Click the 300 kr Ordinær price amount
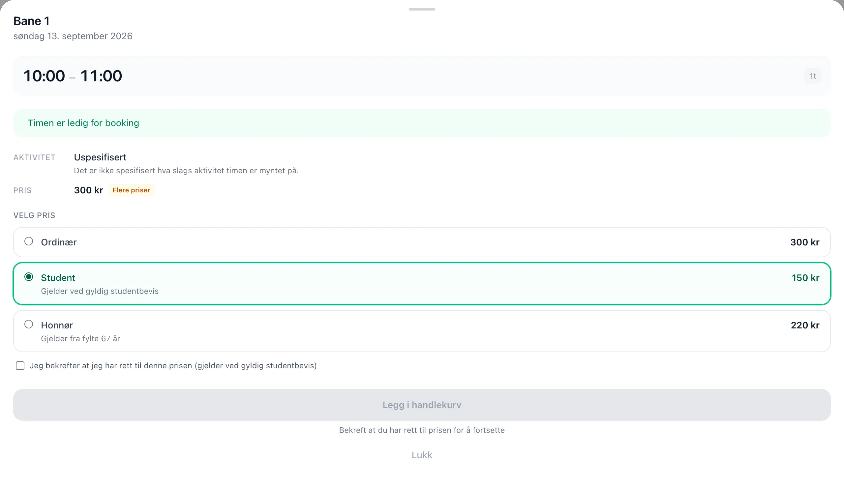This screenshot has height=504, width=844. click(x=804, y=242)
